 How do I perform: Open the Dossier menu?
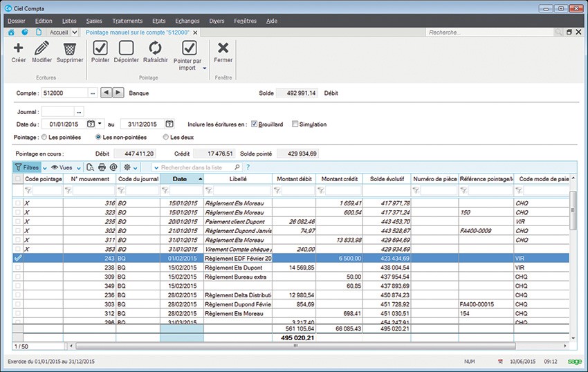point(17,21)
